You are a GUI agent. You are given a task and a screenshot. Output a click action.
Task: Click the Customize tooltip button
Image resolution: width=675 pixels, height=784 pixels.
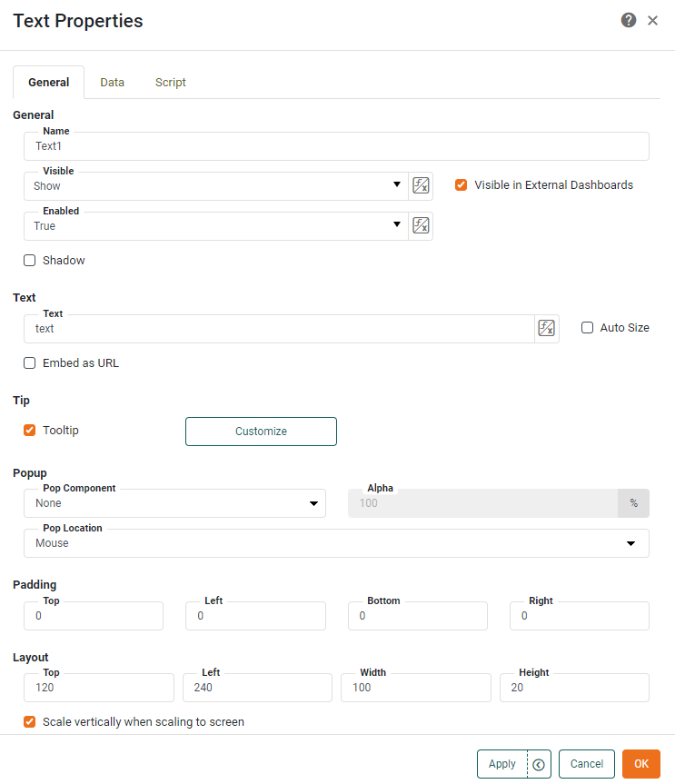261,432
